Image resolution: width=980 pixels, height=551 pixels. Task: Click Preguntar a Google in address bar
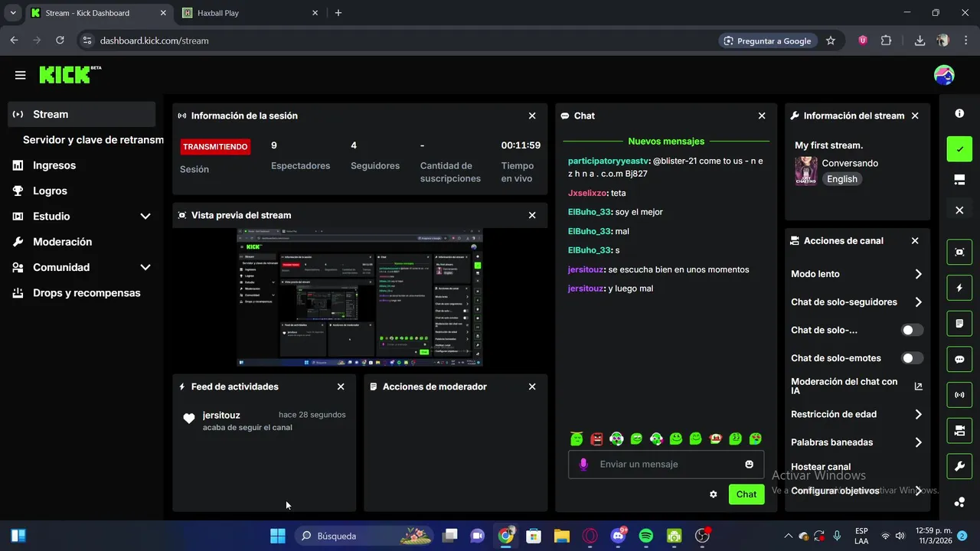click(x=767, y=41)
